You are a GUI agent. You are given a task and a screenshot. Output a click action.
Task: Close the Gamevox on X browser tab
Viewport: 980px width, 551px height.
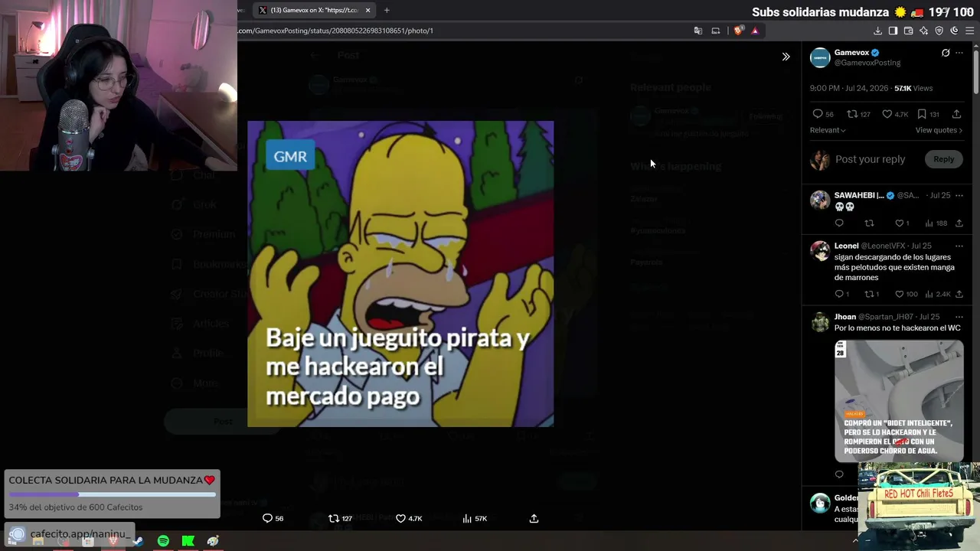(367, 10)
